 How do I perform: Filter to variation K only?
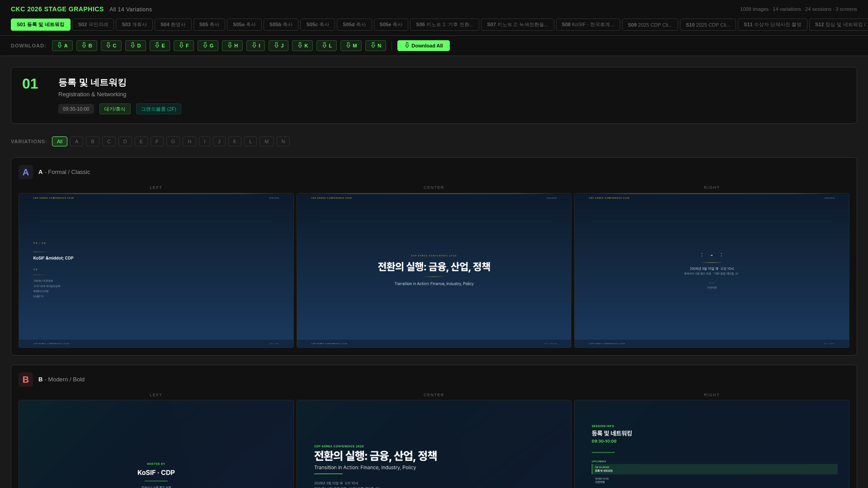pyautogui.click(x=235, y=141)
